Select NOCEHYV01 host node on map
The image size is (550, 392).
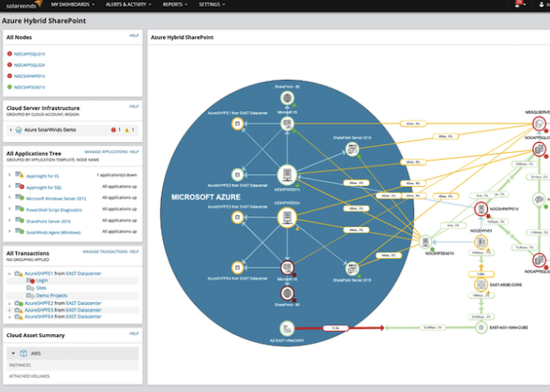(x=481, y=242)
